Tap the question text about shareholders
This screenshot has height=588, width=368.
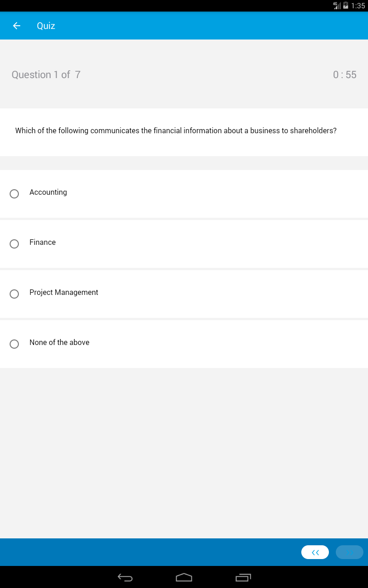[176, 131]
